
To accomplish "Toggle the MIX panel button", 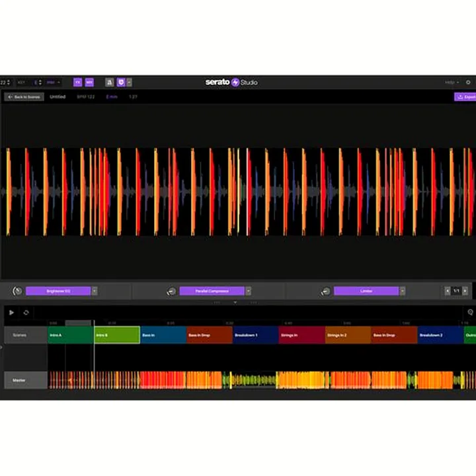I will 89,82.
